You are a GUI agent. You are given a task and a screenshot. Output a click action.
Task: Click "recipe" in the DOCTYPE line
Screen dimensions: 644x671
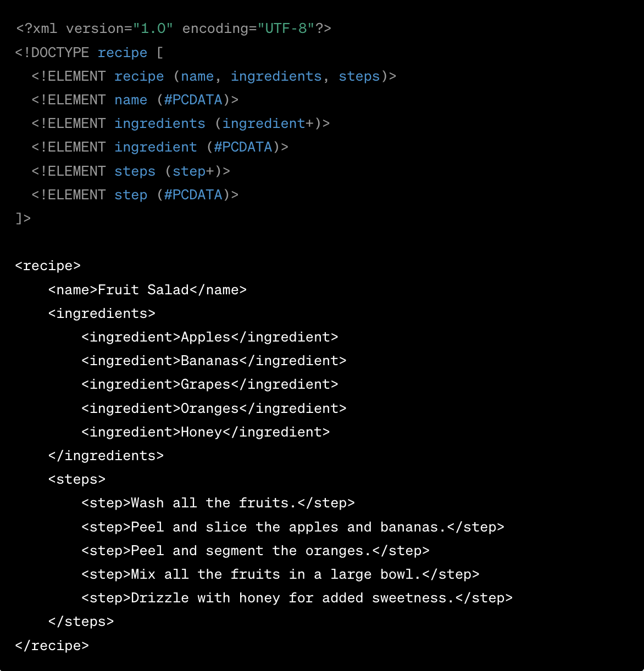[x=123, y=53]
